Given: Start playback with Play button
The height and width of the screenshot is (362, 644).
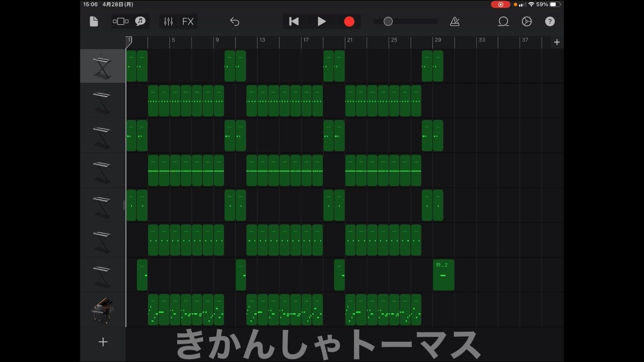Looking at the screenshot, I should click(321, 21).
